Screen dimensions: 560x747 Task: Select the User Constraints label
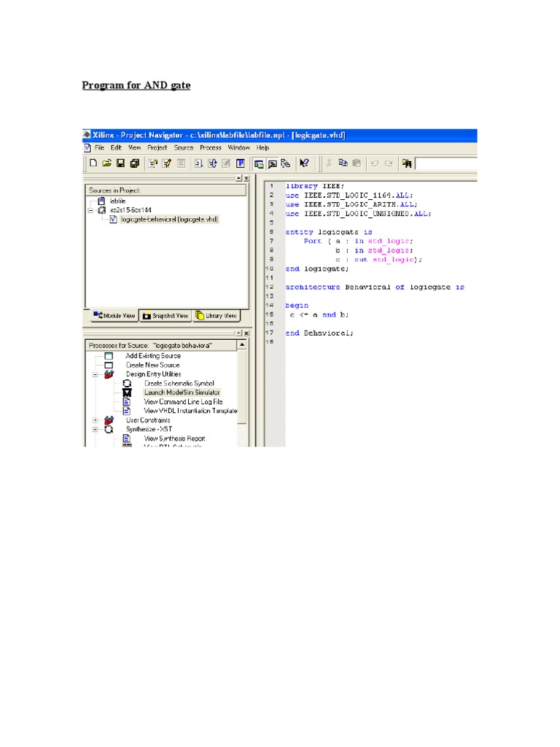click(x=148, y=420)
